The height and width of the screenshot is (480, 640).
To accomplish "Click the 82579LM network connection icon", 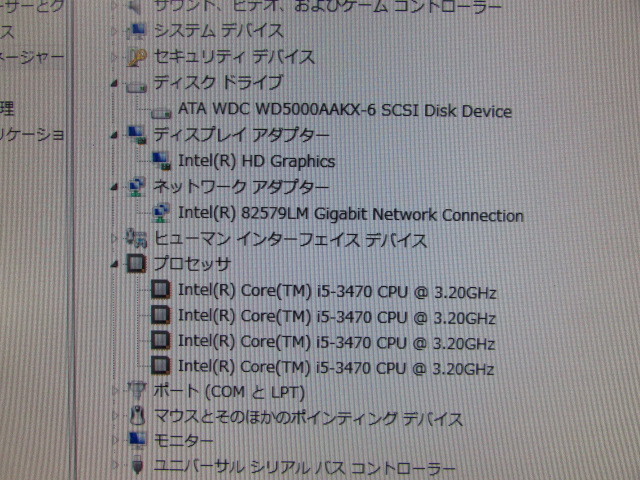I will click(x=161, y=213).
